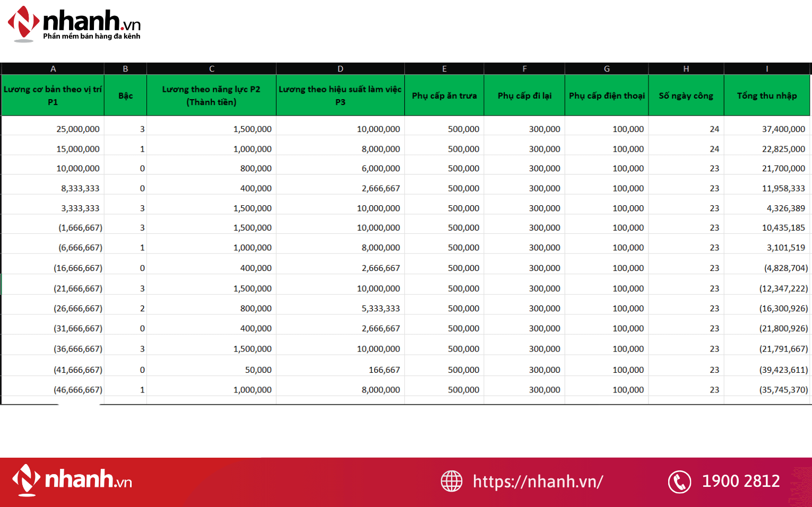Select the 'Số ngày công' header cell

pyautogui.click(x=686, y=95)
